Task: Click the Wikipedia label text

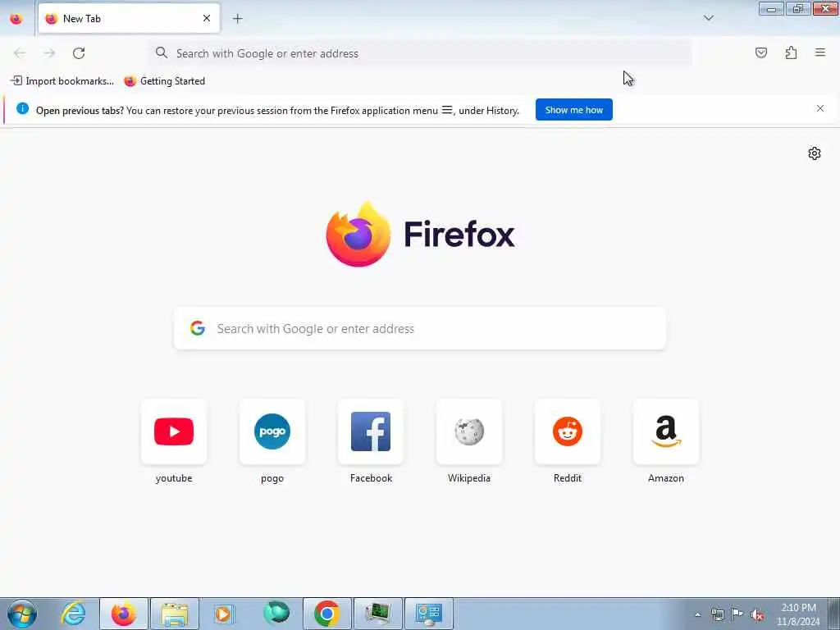Action: (x=469, y=478)
